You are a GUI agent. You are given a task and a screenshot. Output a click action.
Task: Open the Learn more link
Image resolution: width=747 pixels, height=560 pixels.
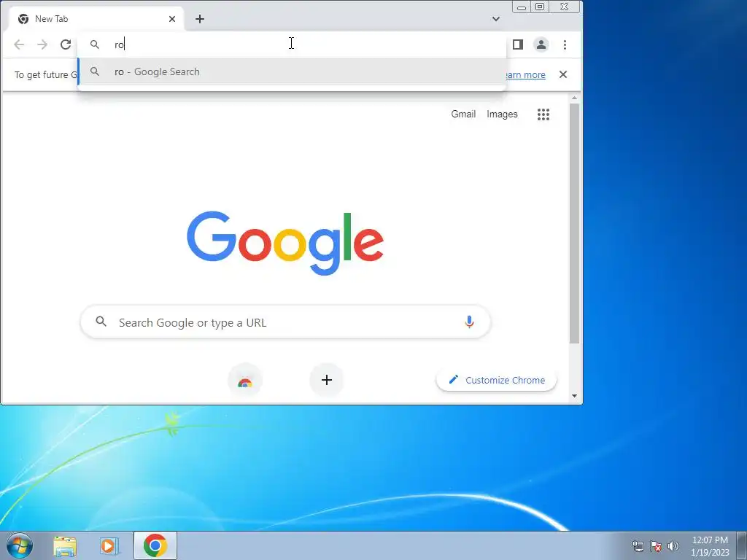point(525,75)
